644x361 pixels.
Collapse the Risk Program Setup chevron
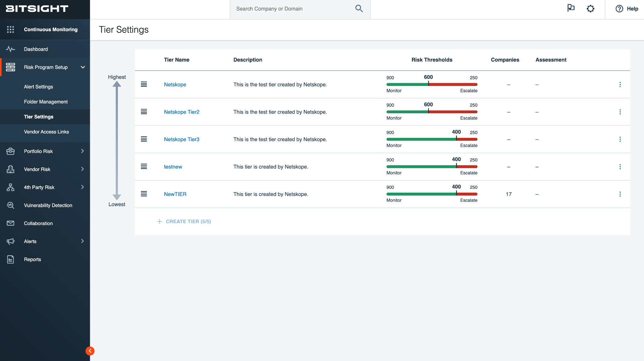tap(83, 67)
